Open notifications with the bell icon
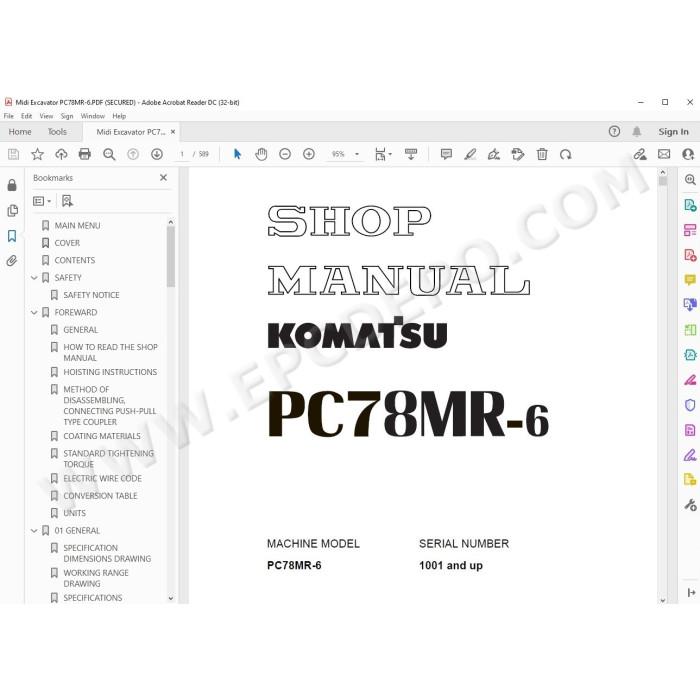 [637, 131]
